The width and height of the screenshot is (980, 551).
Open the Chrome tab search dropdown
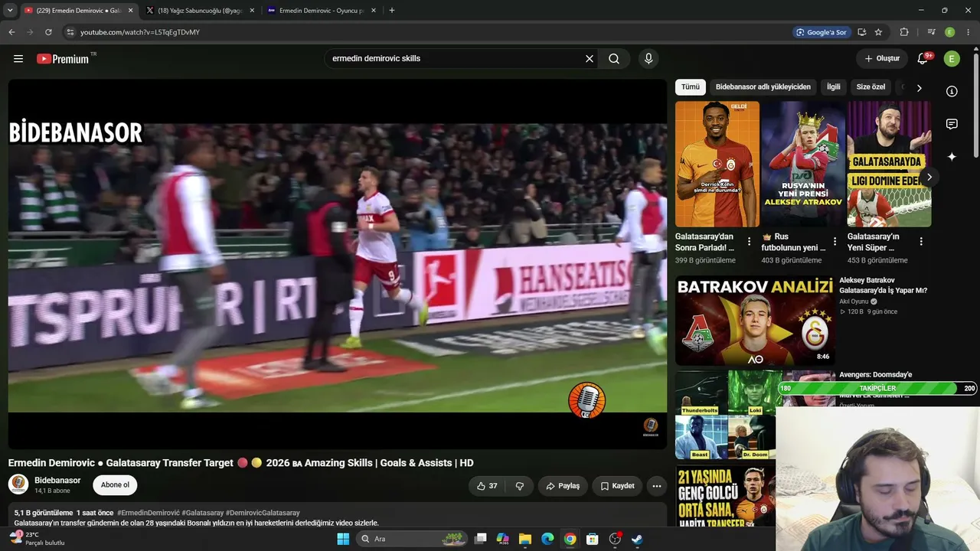(10, 11)
